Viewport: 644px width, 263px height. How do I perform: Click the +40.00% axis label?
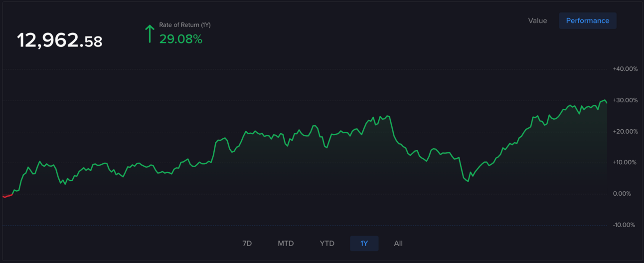625,69
